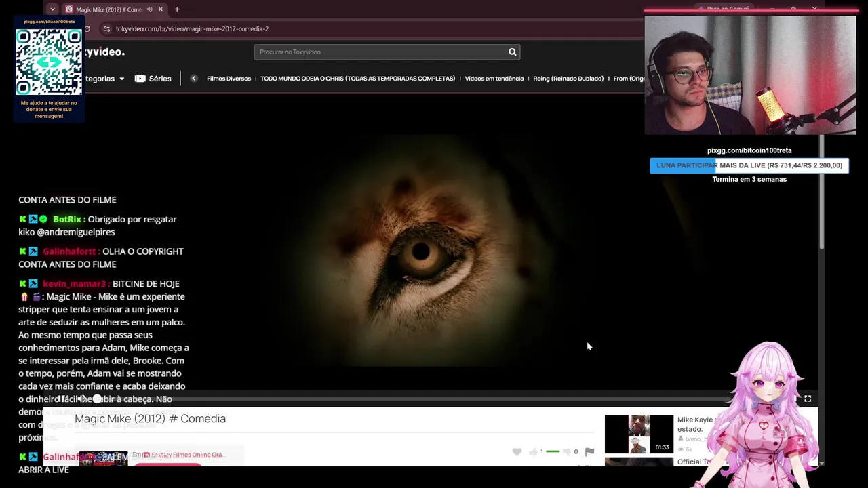Report the video using the flag icon
This screenshot has width=868, height=488.
[x=589, y=452]
